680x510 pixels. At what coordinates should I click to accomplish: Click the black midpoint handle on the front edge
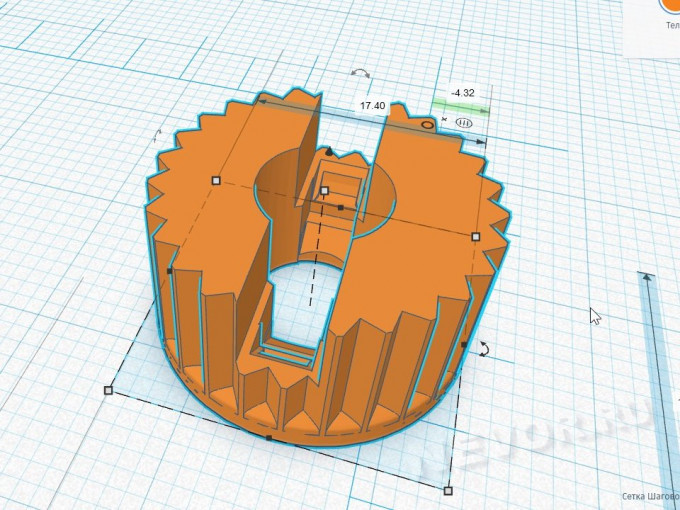(x=269, y=438)
